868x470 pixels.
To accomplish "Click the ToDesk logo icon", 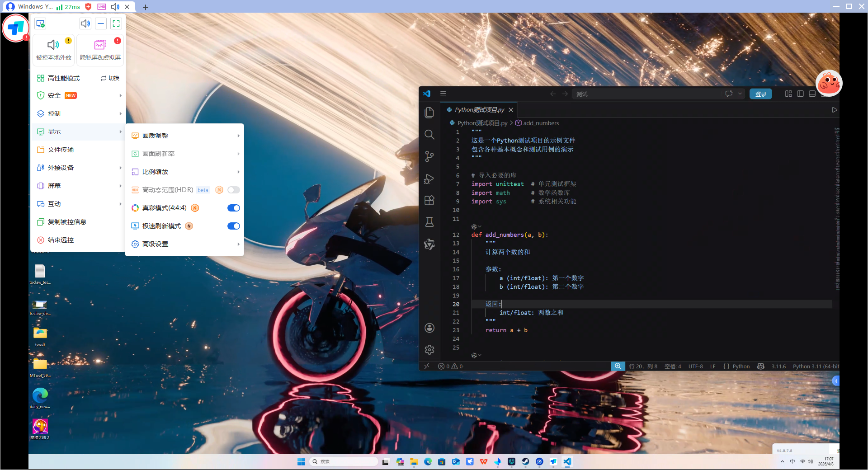I will 16,28.
